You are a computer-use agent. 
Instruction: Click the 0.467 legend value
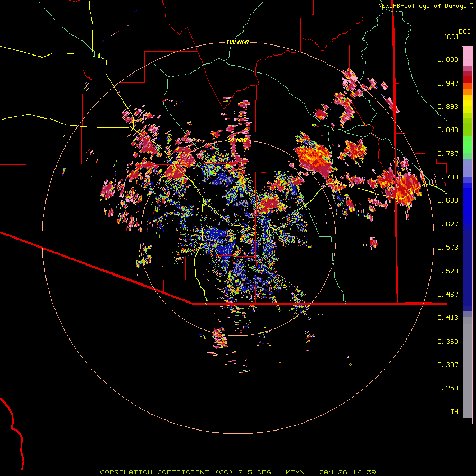pyautogui.click(x=448, y=295)
